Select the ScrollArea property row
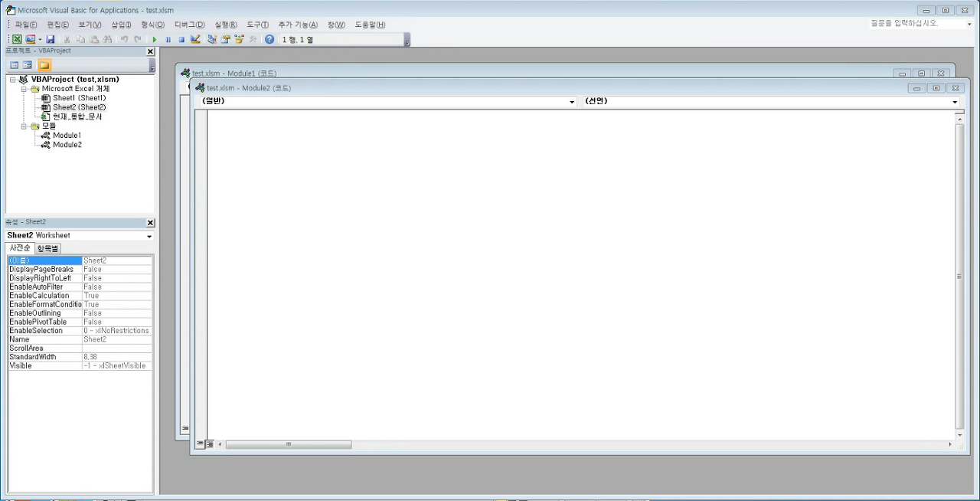The height and width of the screenshot is (501, 980). click(80, 349)
